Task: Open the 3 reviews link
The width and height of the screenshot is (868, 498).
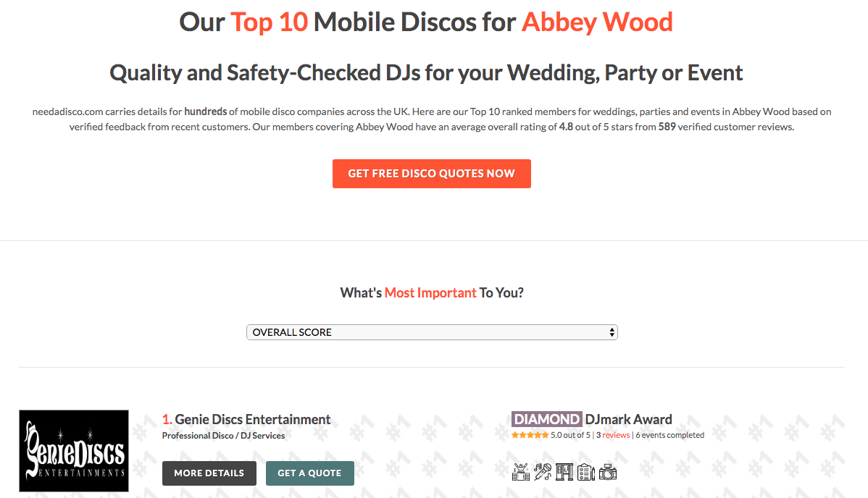Action: coord(613,435)
